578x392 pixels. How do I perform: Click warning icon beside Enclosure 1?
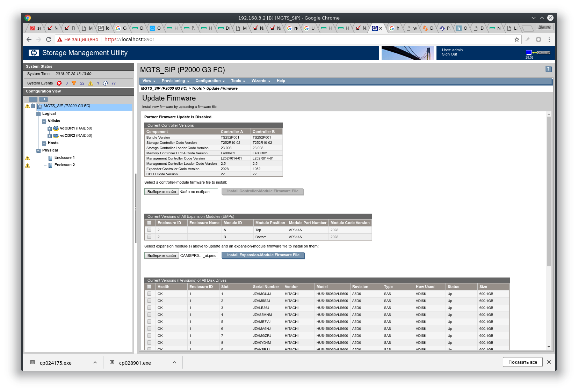[x=28, y=158]
